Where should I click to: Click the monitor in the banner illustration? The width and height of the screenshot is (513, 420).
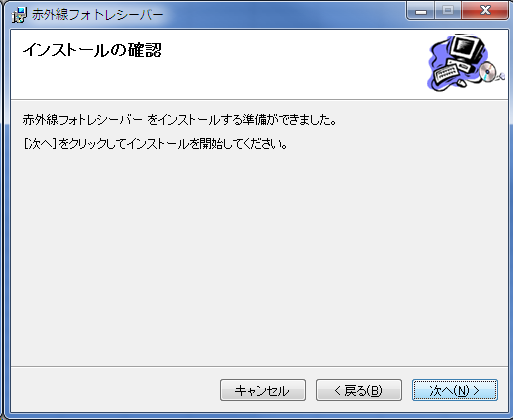coord(467,48)
